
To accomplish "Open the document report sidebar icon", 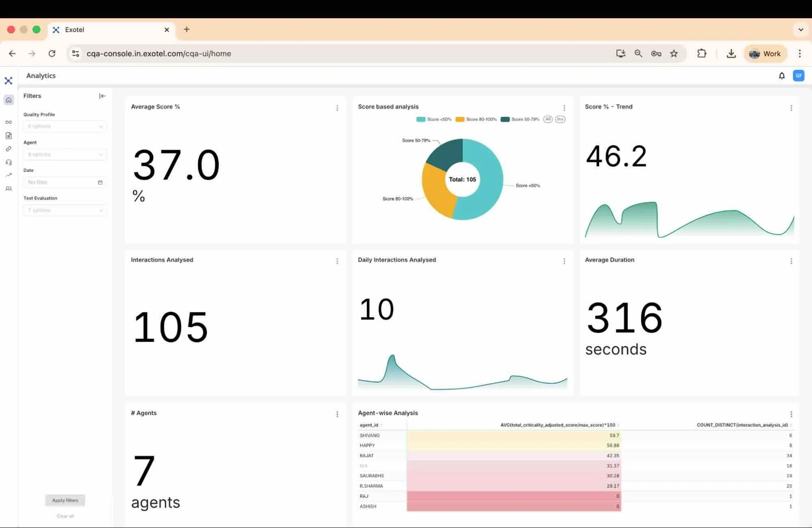I will pyautogui.click(x=9, y=136).
